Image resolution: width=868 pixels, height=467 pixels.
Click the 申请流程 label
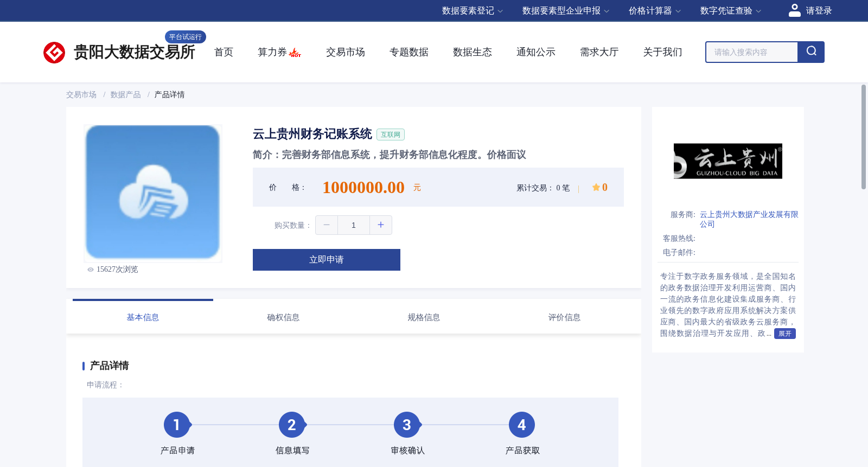pyautogui.click(x=105, y=385)
